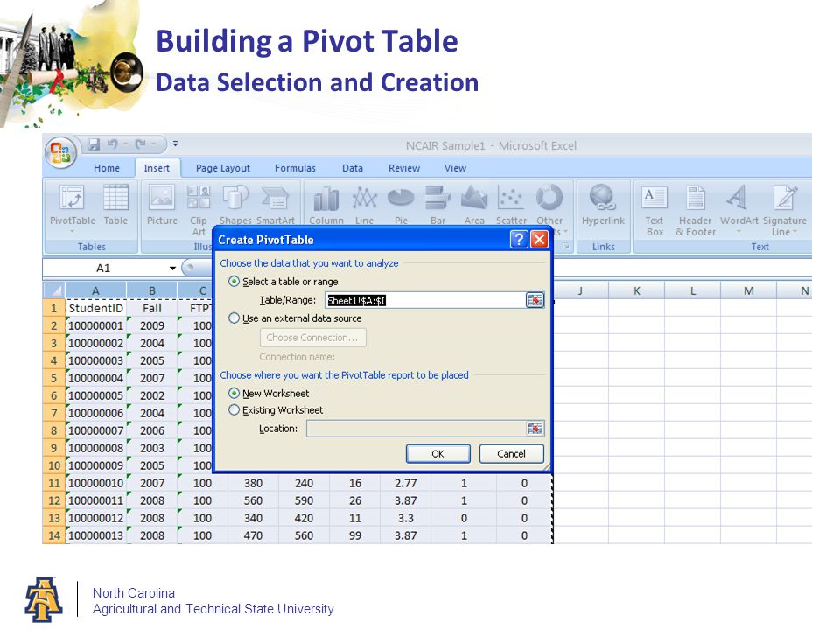Open the View tab
The width and height of the screenshot is (840, 630).
(455, 168)
